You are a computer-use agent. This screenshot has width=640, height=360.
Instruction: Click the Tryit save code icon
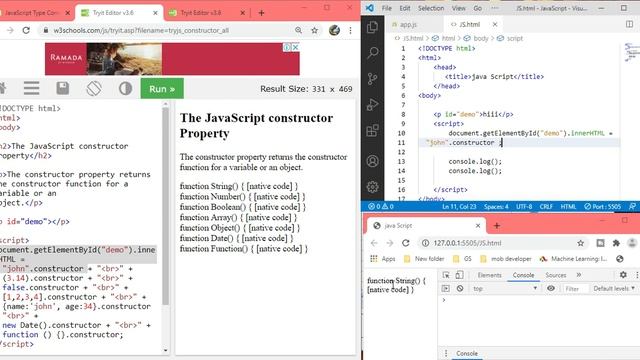pyautogui.click(x=62, y=88)
